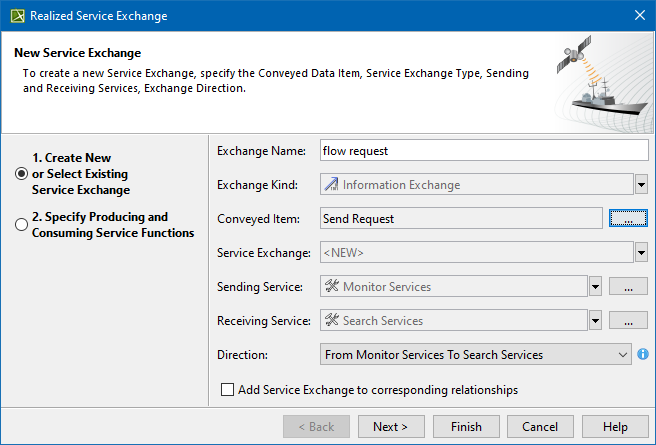Browse for Conveyed Item with ellipsis button
Screen dimensions: 656x445
click(629, 218)
